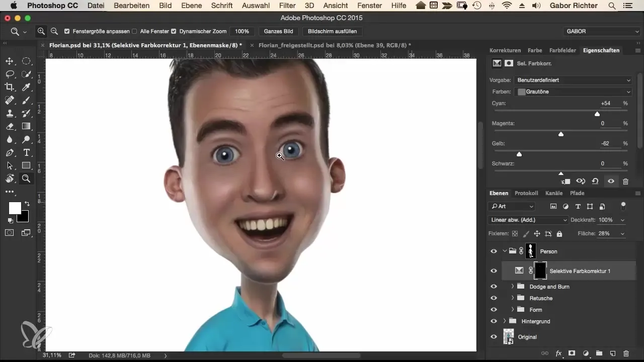This screenshot has height=362, width=644.
Task: Open the GABOR workspace dropdown
Action: click(x=602, y=31)
